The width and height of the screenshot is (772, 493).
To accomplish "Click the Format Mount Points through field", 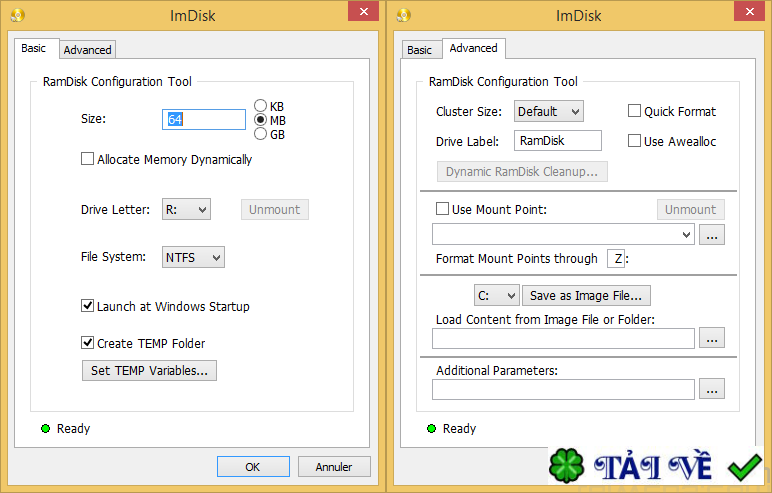I will 616,258.
